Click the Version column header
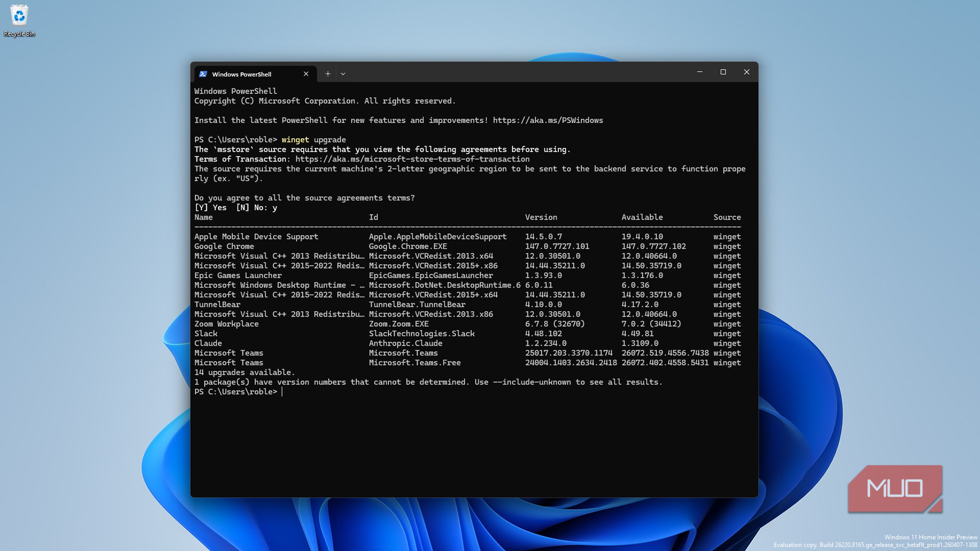Screen dimensions: 980x551 (541, 217)
